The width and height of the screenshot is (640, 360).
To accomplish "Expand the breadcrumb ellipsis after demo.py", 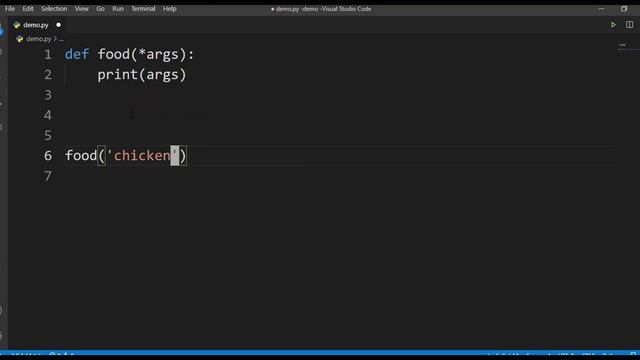I will pos(61,39).
